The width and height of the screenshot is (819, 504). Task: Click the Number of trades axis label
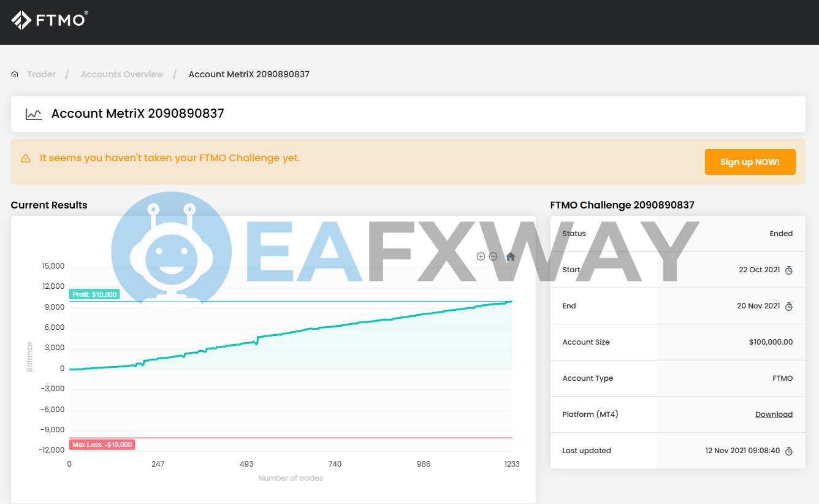pyautogui.click(x=291, y=478)
